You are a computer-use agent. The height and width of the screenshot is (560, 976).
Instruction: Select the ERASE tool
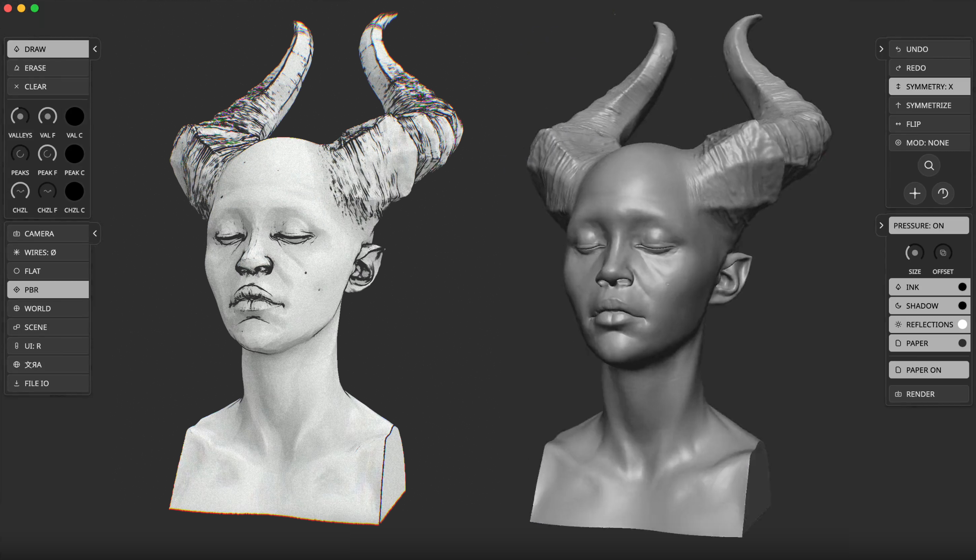pos(48,68)
